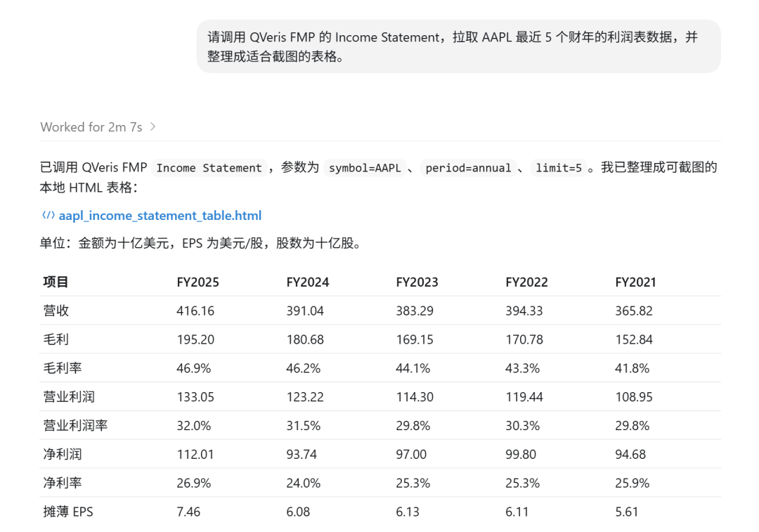Click the '毛利率' row label
Viewport: 759px width, 532px height.
pyautogui.click(x=63, y=368)
